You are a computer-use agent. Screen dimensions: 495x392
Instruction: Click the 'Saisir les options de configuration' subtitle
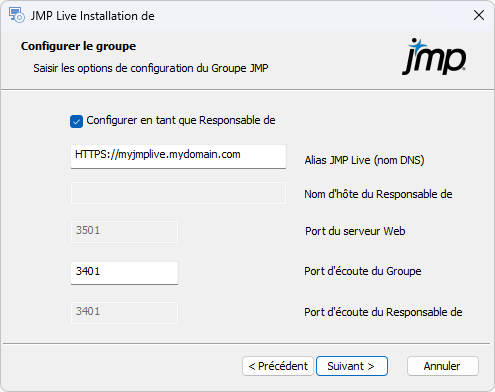click(151, 68)
